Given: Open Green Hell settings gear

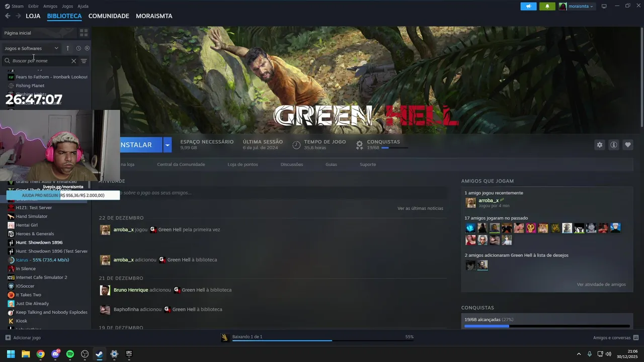Looking at the screenshot, I should point(599,145).
